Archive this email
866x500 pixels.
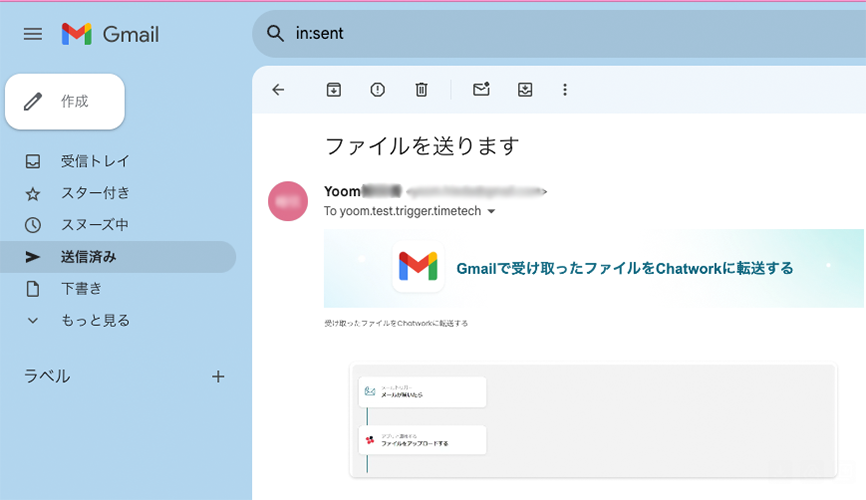[x=334, y=90]
